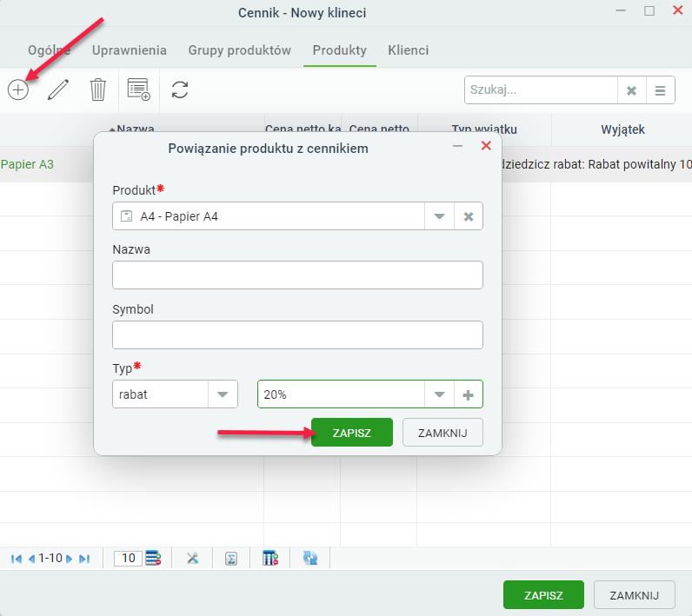The image size is (692, 616).
Task: Expand the Produkt dropdown
Action: (x=439, y=216)
